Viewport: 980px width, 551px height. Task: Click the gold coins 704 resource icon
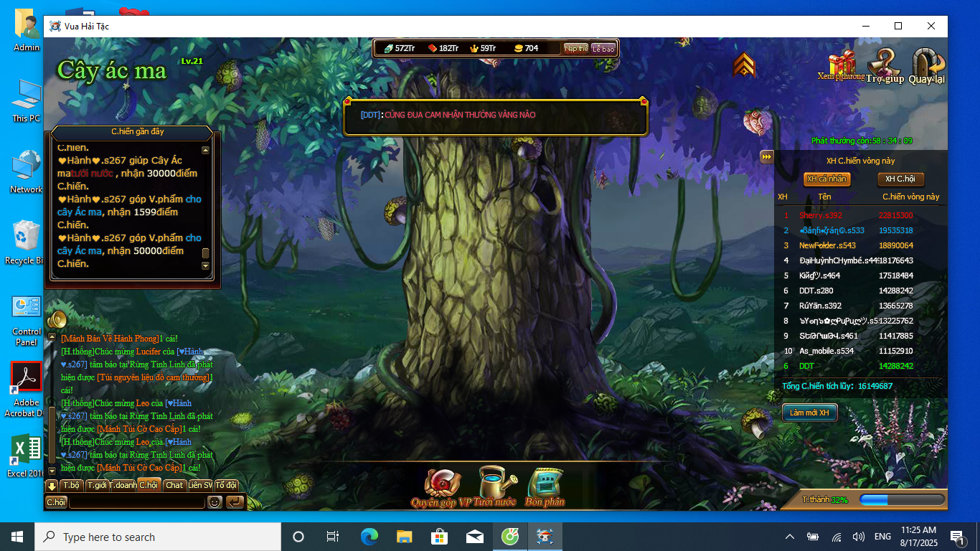pos(518,48)
